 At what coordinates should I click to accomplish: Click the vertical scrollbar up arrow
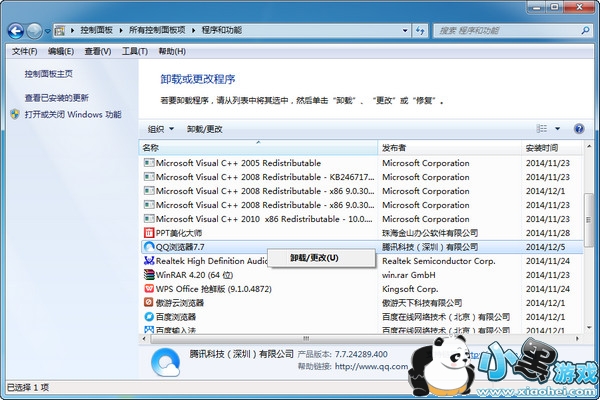(589, 147)
